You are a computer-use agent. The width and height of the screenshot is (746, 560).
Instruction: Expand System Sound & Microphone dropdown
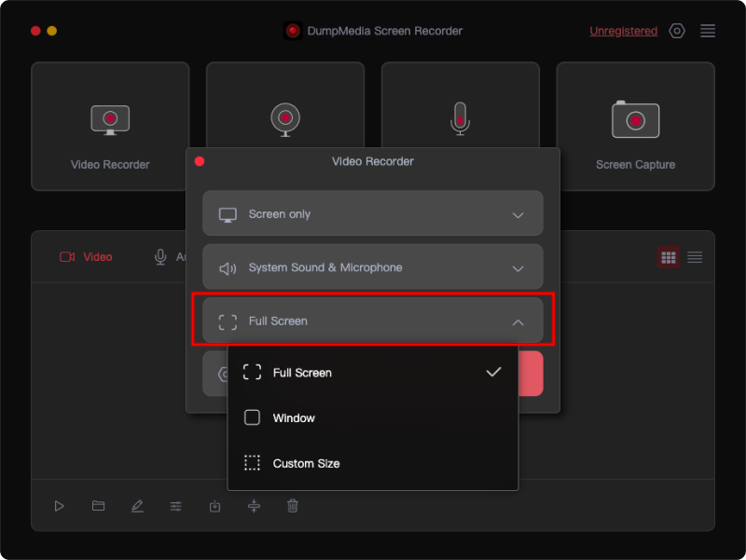point(372,267)
